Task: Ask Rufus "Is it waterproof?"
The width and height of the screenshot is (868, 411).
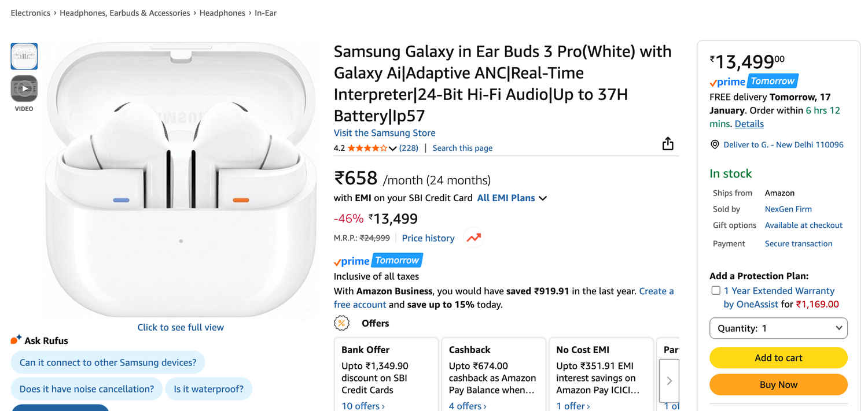Action: tap(208, 389)
